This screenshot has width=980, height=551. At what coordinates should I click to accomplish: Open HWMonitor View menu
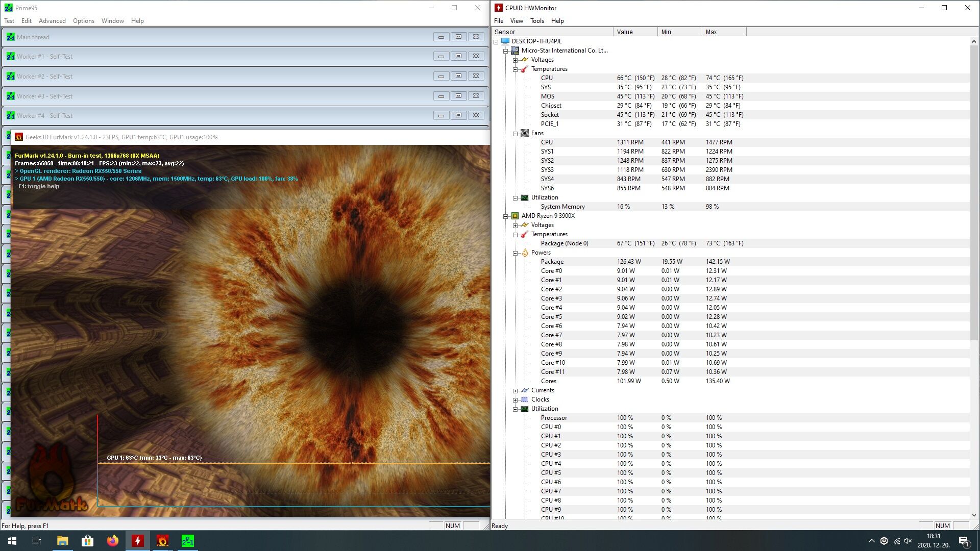pos(517,21)
